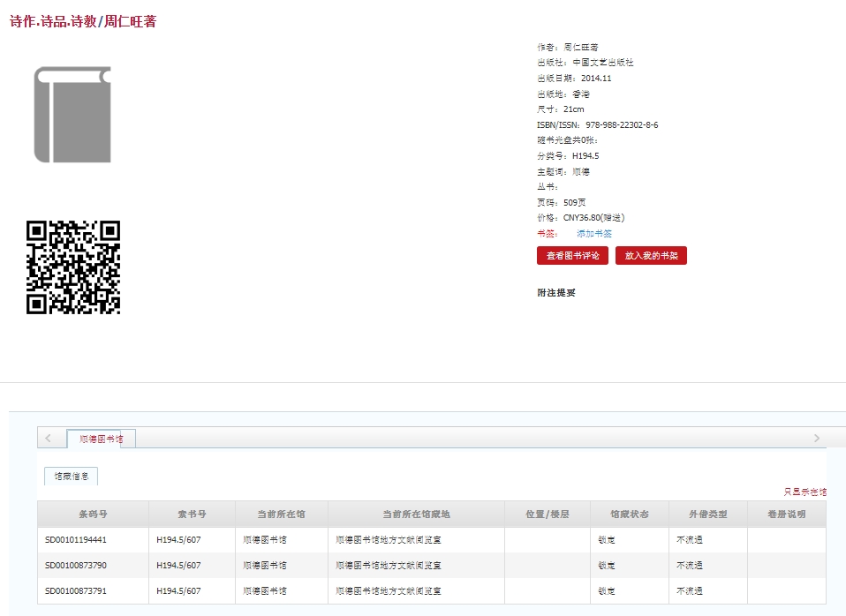Click the gray book cover placeholder icon
This screenshot has width=846, height=616.
[x=72, y=115]
